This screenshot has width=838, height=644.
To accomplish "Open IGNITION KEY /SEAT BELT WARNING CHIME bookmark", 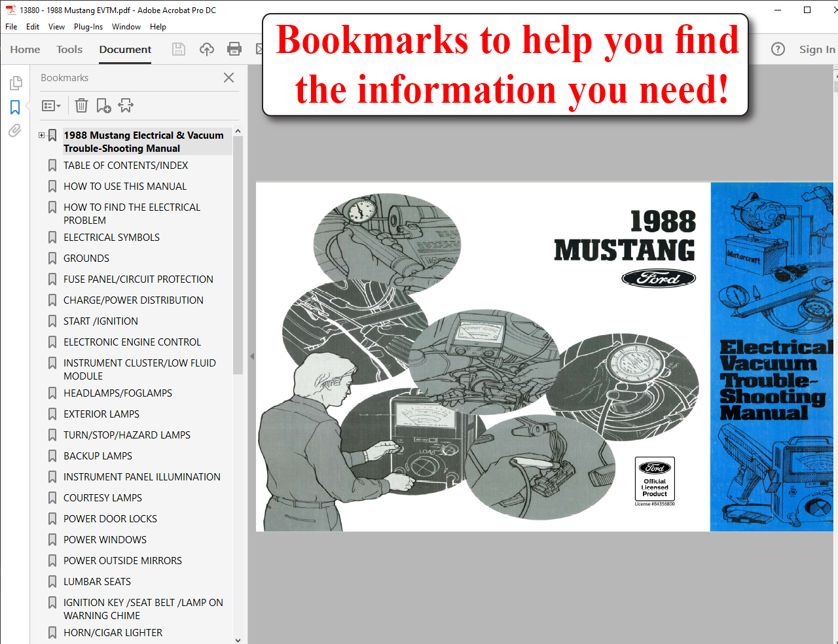I will [x=143, y=609].
